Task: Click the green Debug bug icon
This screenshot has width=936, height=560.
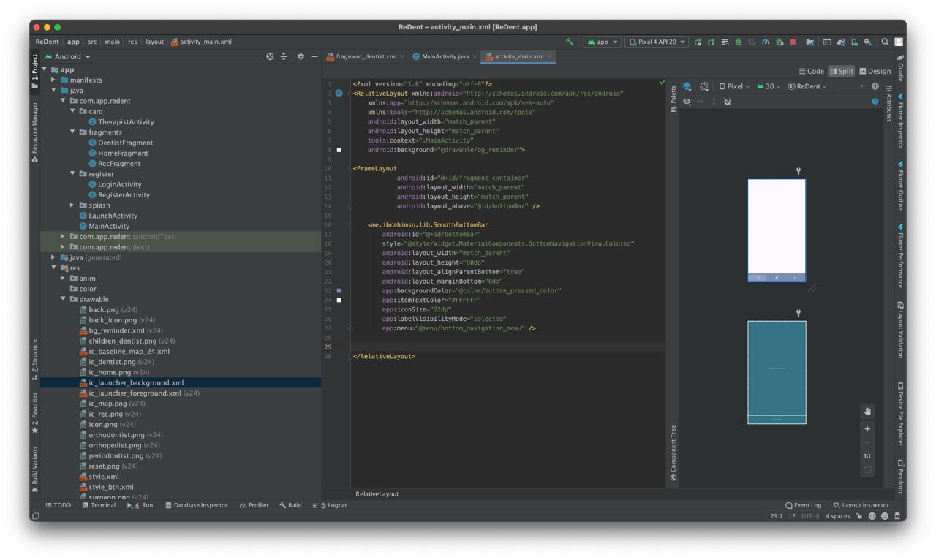Action: [739, 42]
